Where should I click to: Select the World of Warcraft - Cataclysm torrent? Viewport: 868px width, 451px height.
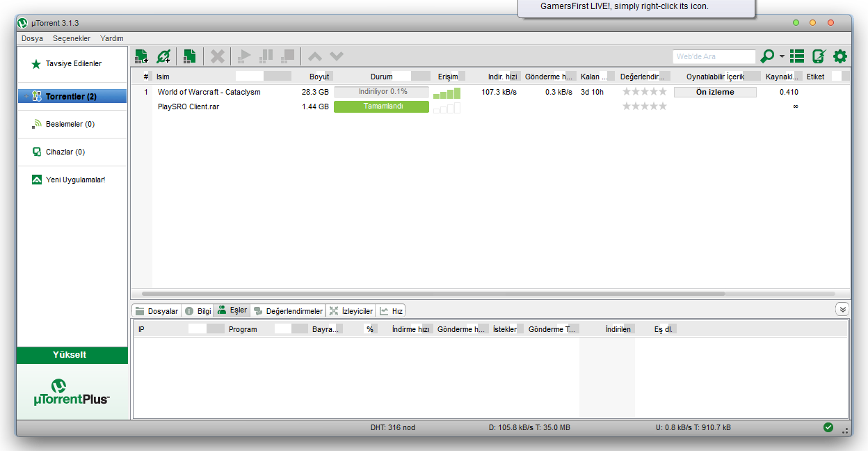209,92
